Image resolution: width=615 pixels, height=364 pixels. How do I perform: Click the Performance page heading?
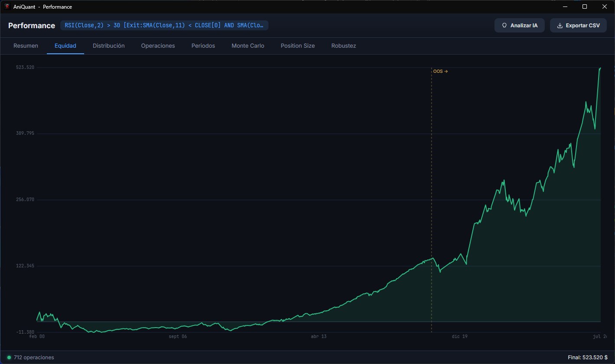tap(32, 26)
